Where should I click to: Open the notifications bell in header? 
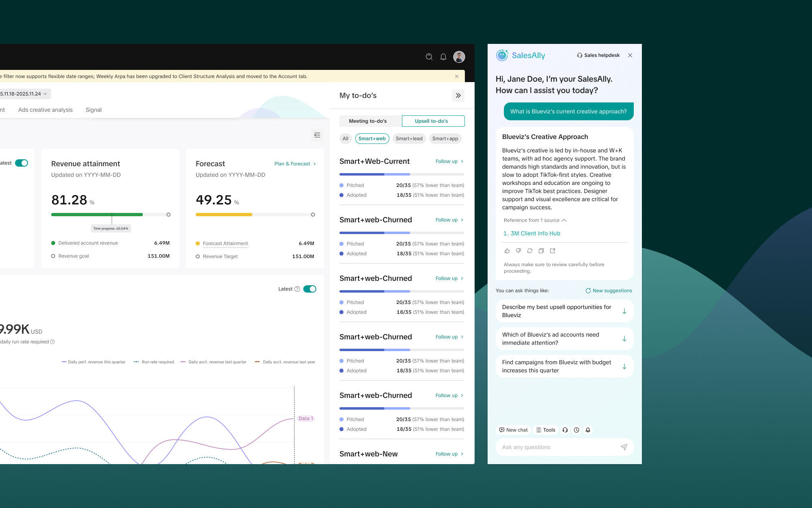pos(443,57)
